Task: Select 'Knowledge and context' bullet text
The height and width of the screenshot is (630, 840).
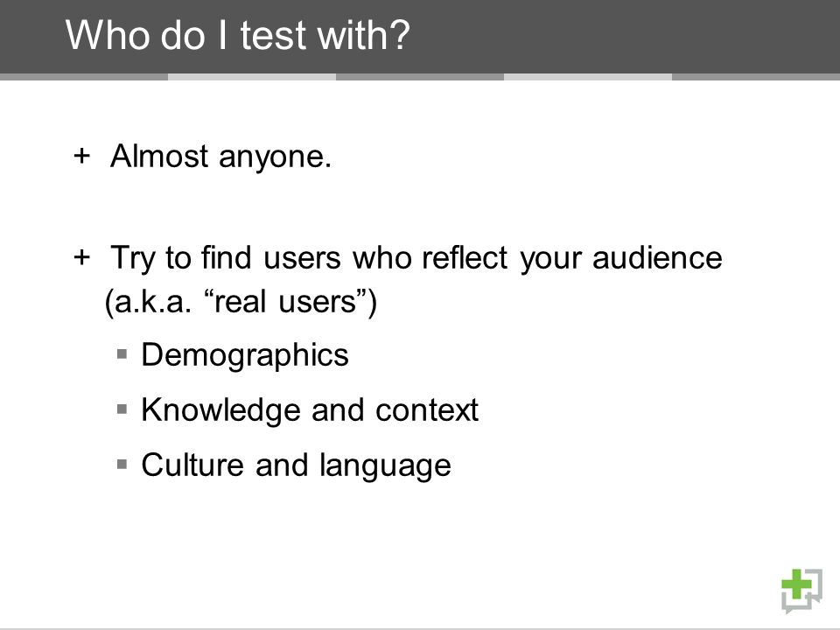Action: [310, 410]
